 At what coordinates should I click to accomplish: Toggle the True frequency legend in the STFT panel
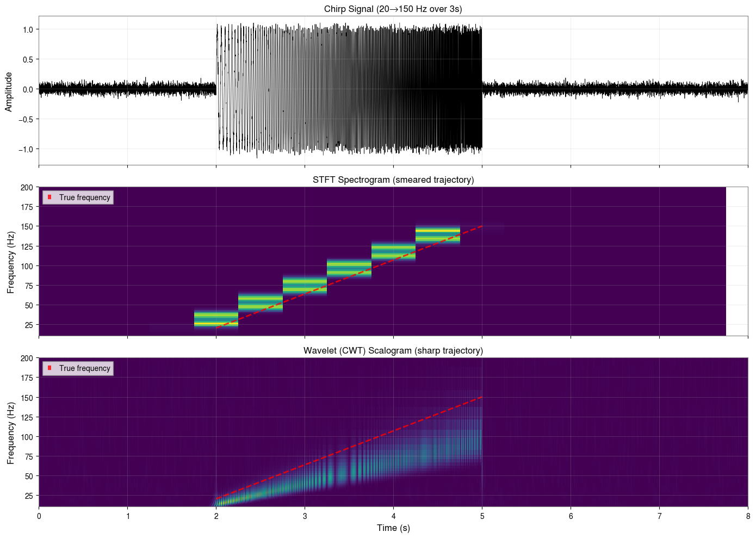click(78, 197)
